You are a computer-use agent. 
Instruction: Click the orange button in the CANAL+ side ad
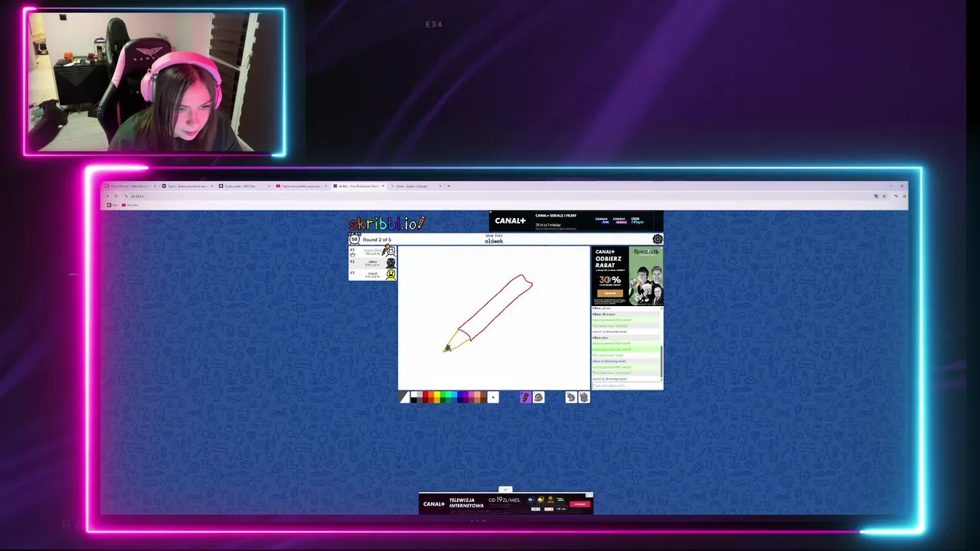coord(610,293)
